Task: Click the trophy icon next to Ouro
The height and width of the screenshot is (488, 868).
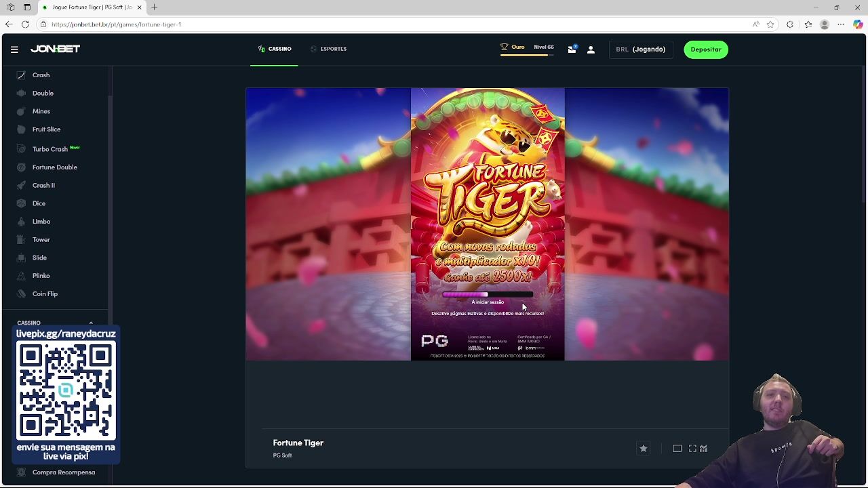Action: pos(504,47)
